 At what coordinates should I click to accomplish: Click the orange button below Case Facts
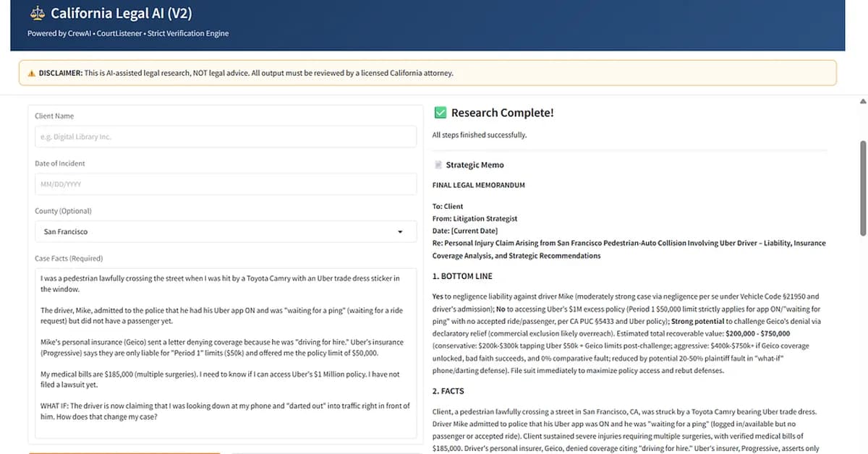[124, 452]
